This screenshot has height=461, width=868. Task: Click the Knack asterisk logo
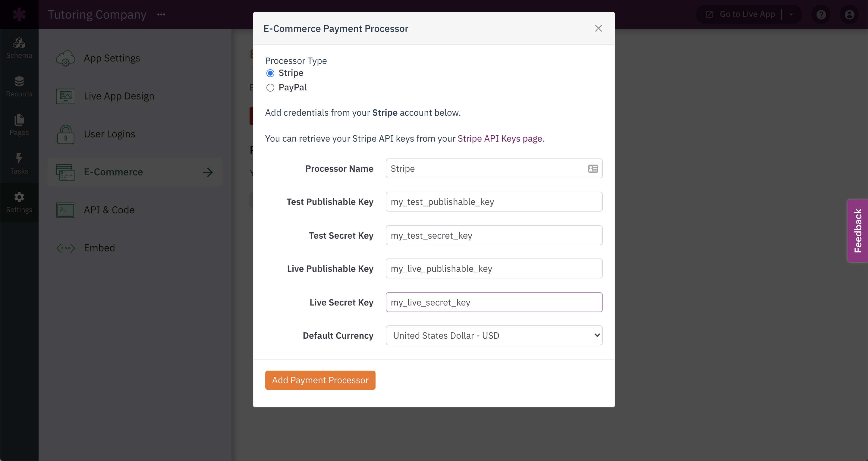(19, 14)
